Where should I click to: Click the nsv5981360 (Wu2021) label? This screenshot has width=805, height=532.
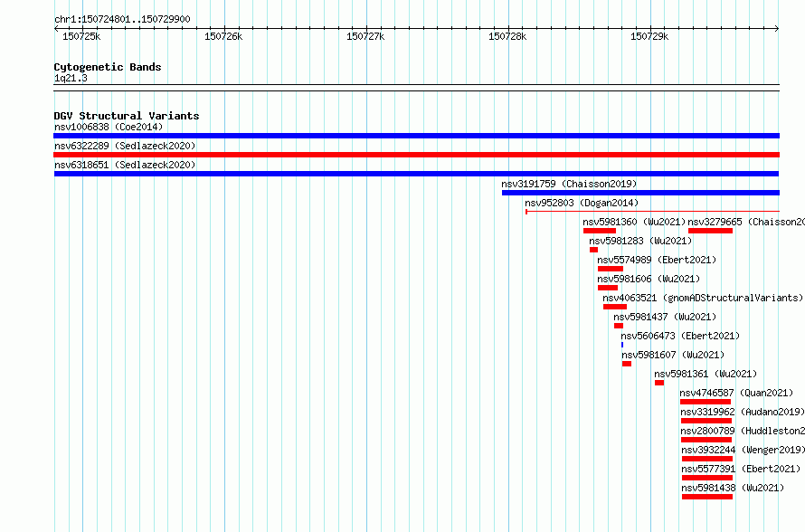pos(634,222)
